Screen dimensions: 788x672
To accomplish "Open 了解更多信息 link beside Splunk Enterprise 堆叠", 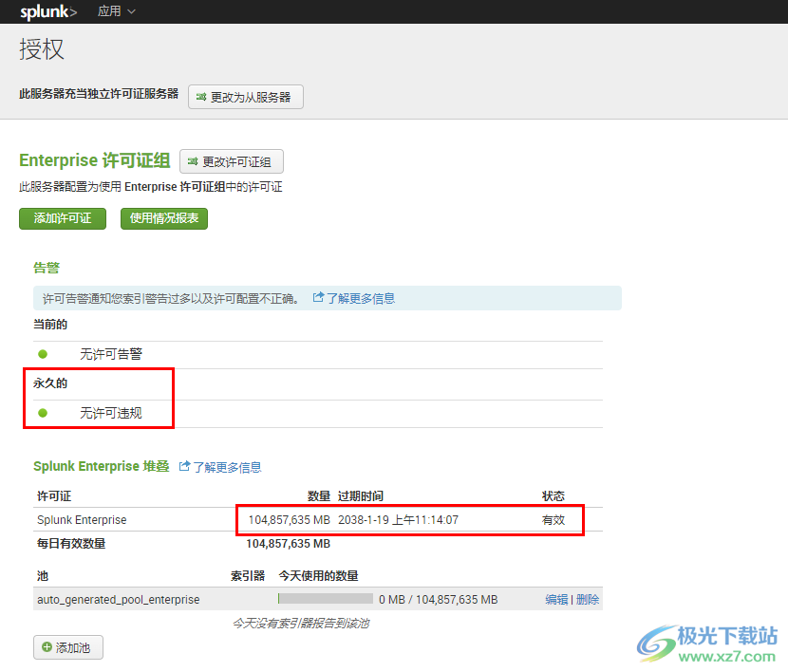I will (227, 467).
